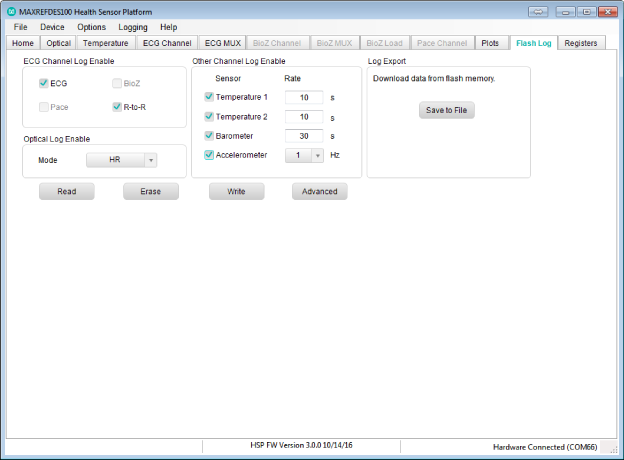The image size is (624, 460).
Task: Click the HSP FW Version status text
Action: (301, 445)
